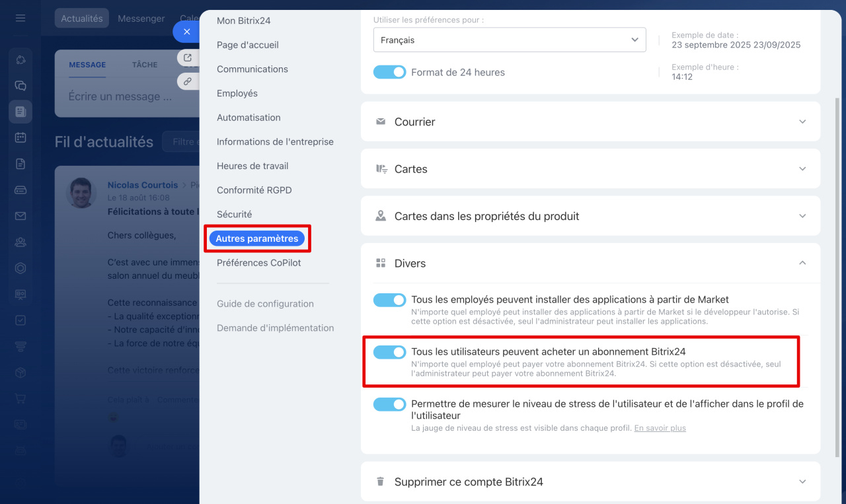The image size is (846, 504).
Task: Click the open-in-new-window icon
Action: click(188, 58)
